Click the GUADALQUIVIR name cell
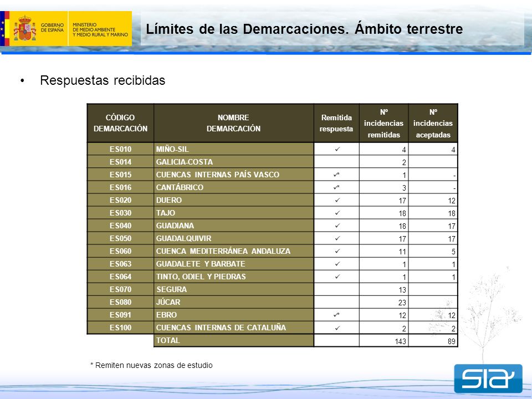 [234, 238]
